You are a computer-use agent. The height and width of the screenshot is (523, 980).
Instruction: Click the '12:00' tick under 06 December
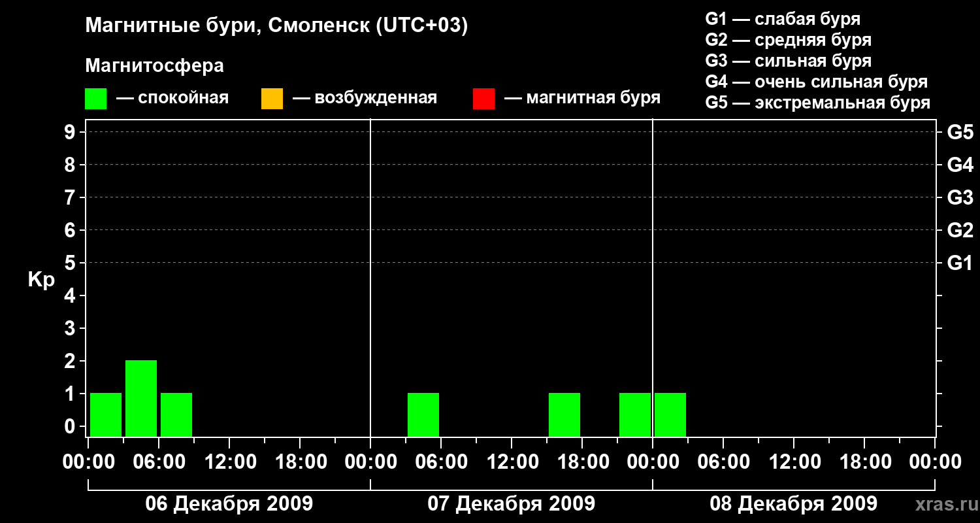coord(229,462)
